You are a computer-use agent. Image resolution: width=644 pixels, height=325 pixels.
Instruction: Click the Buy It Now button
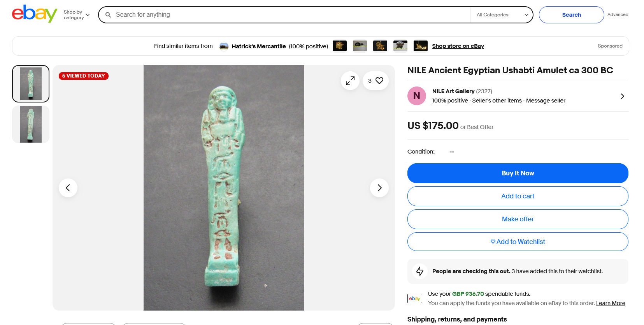pos(518,173)
